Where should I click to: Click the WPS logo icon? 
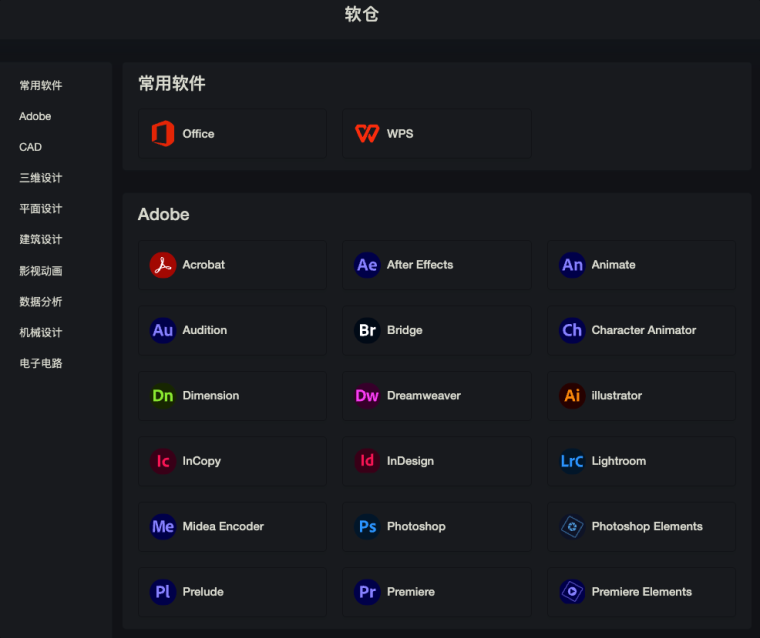(x=367, y=133)
